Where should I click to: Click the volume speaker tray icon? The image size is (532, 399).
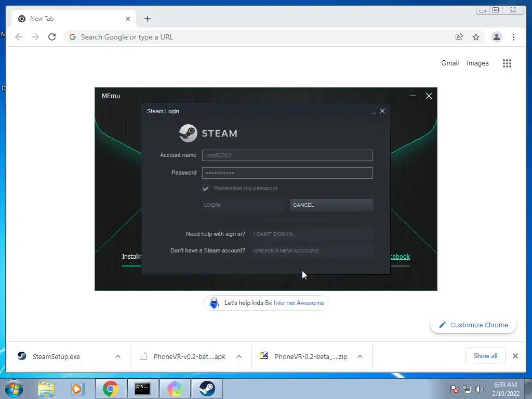[480, 389]
